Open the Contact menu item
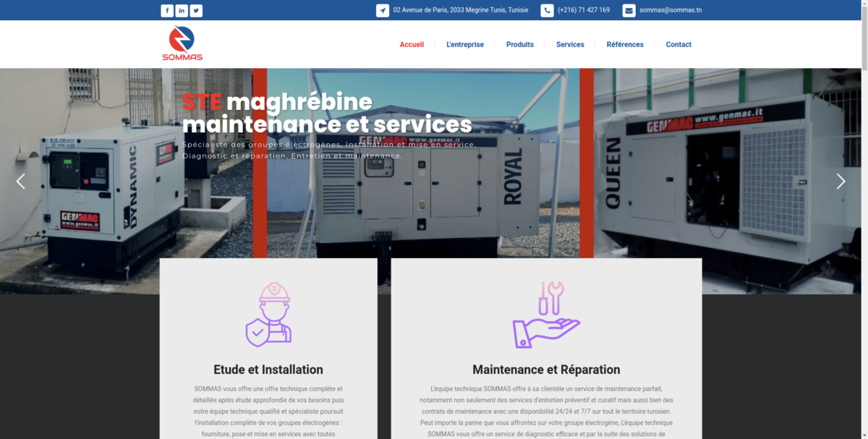This screenshot has height=439, width=868. (678, 45)
